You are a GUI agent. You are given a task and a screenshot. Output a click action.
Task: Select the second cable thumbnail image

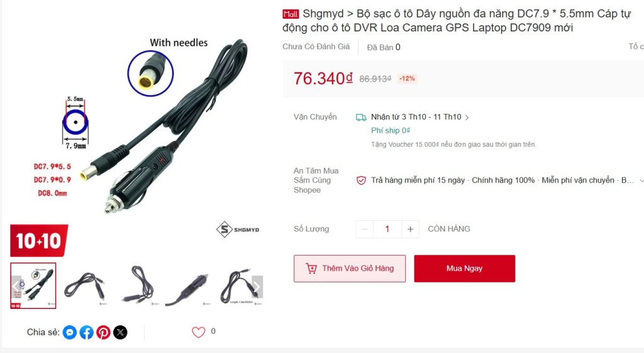click(x=86, y=286)
